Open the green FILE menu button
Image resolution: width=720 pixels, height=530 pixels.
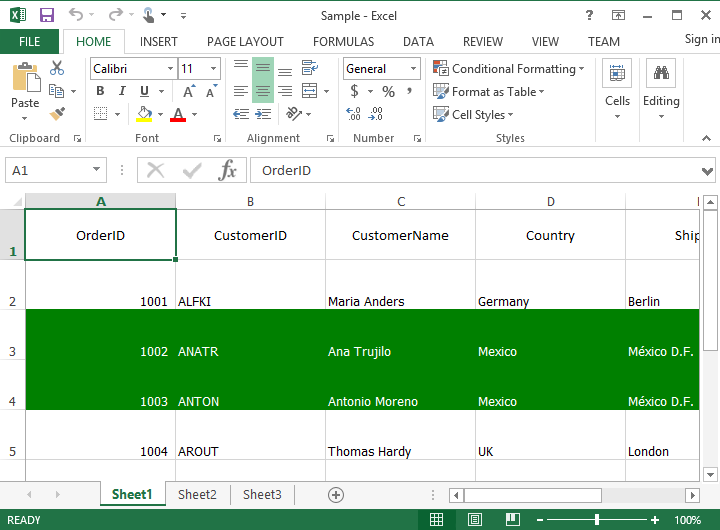pyautogui.click(x=30, y=42)
